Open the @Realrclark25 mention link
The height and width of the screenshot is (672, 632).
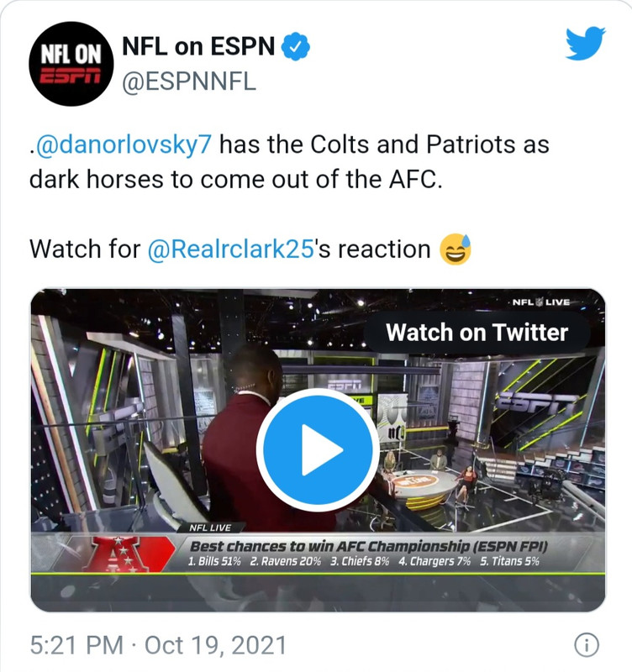click(x=231, y=249)
